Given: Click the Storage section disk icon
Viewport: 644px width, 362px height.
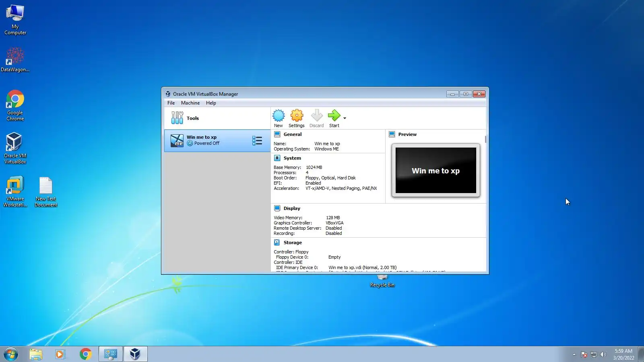Looking at the screenshot, I should pyautogui.click(x=277, y=243).
